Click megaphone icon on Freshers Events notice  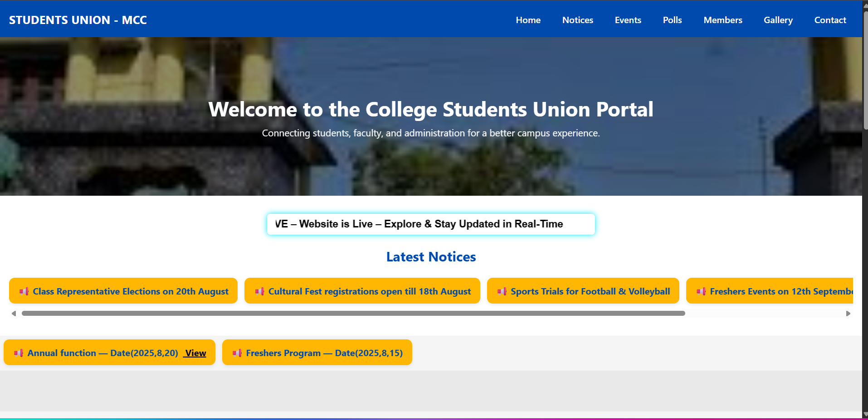tap(701, 291)
